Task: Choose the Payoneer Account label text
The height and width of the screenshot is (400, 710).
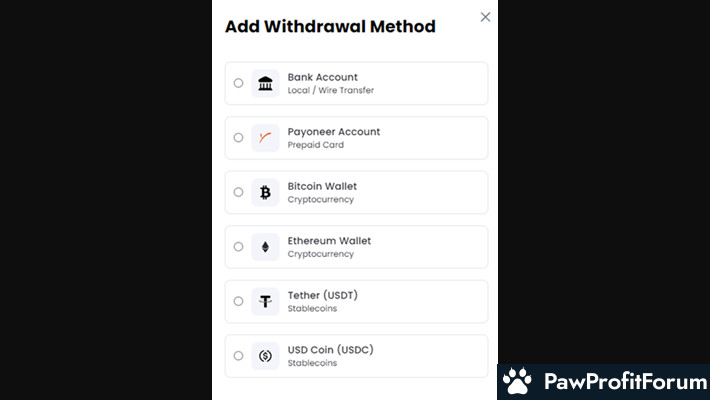Action: click(x=334, y=132)
